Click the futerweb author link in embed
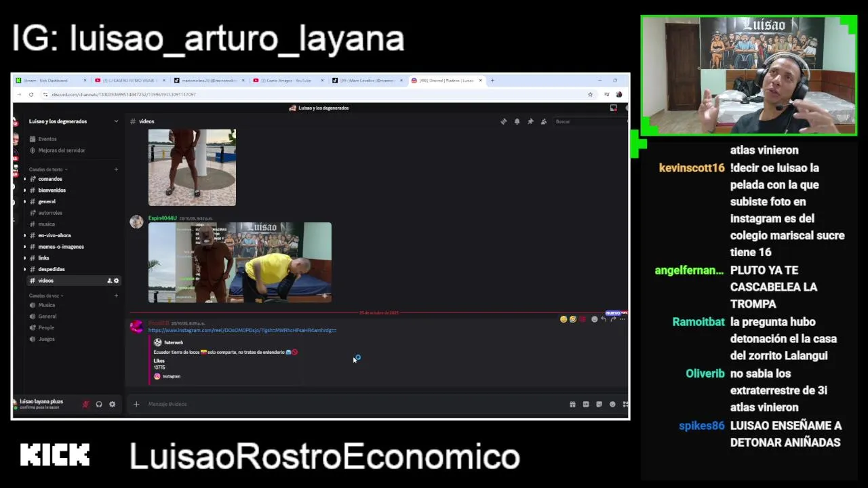 coord(174,342)
